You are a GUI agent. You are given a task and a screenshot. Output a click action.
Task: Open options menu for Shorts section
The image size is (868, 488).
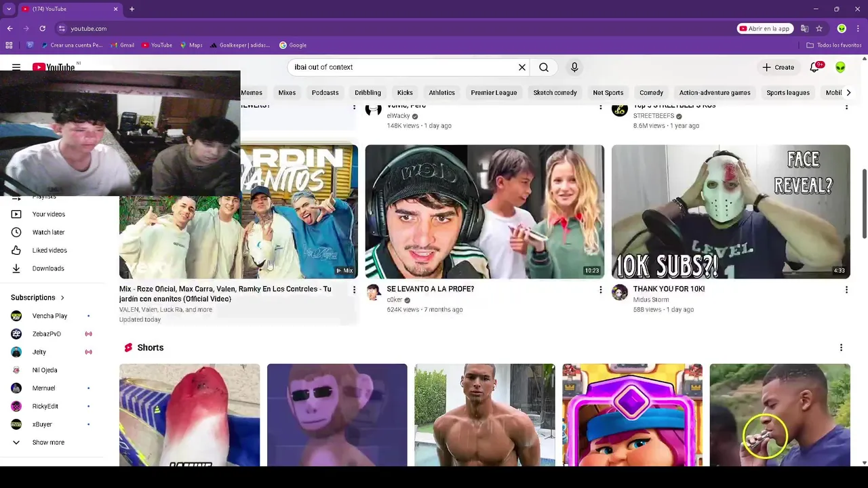841,348
